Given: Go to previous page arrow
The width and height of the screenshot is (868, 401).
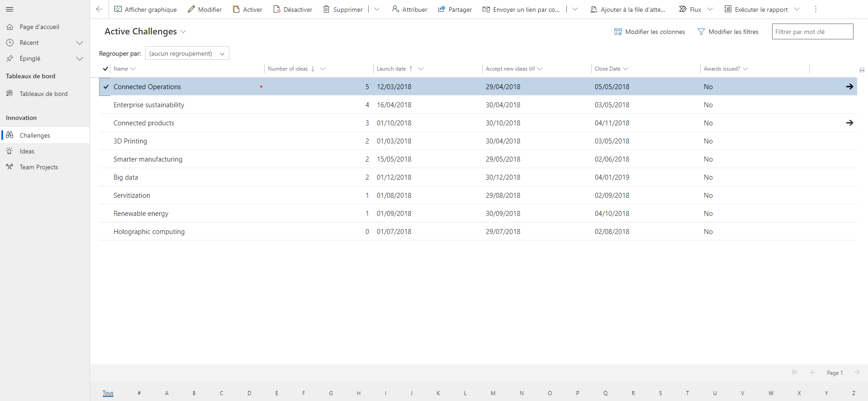Looking at the screenshot, I should tap(813, 372).
